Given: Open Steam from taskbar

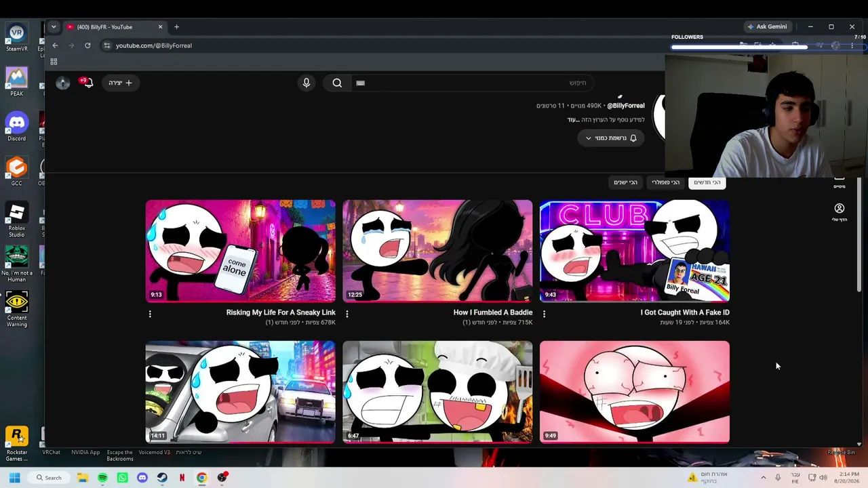Looking at the screenshot, I should (162, 478).
